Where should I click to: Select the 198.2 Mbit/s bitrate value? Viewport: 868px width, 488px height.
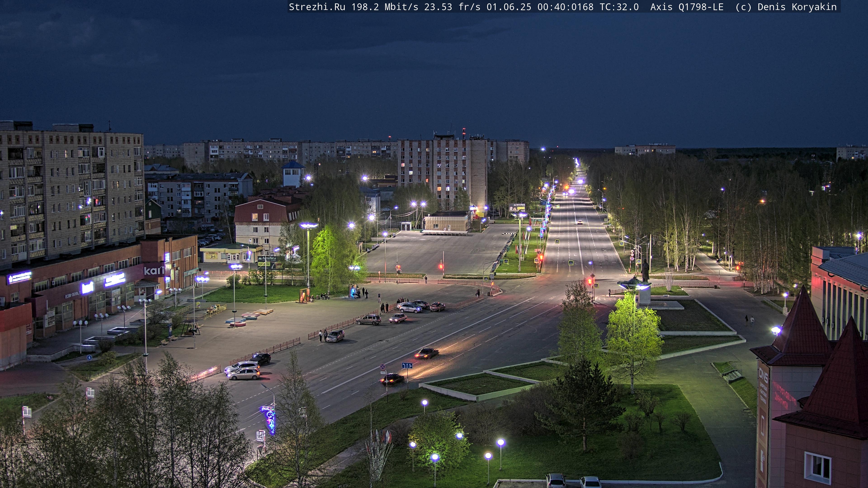(x=385, y=7)
